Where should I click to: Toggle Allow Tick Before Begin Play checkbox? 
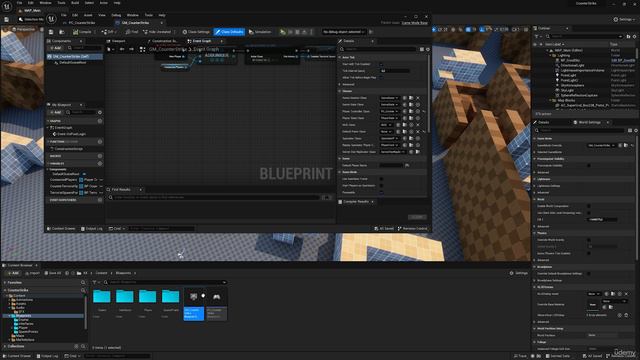[x=381, y=78]
